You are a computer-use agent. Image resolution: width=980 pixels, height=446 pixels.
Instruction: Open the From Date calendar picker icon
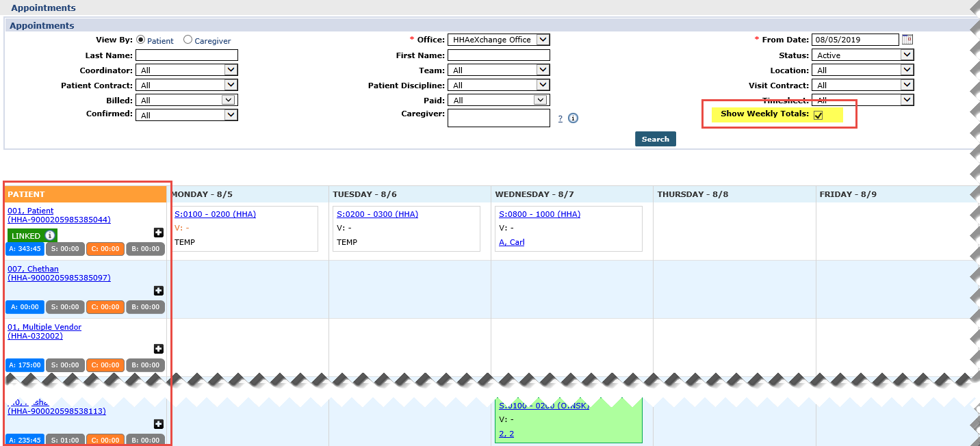click(x=907, y=40)
